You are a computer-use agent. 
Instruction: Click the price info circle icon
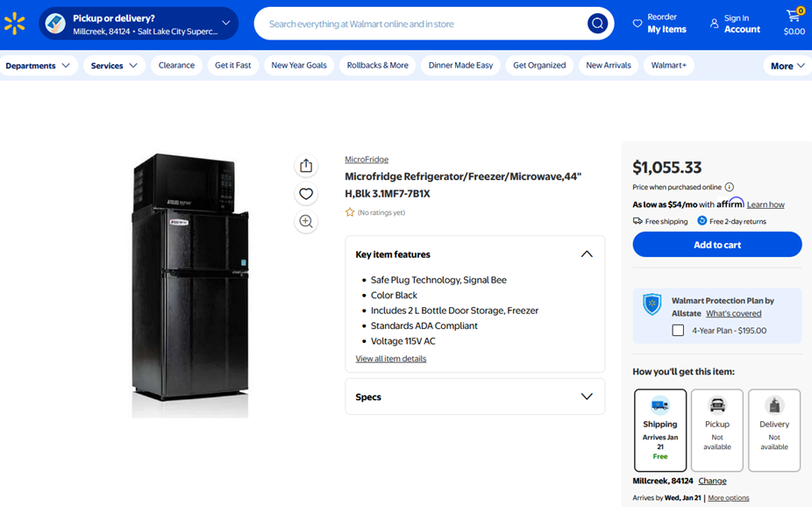click(729, 187)
